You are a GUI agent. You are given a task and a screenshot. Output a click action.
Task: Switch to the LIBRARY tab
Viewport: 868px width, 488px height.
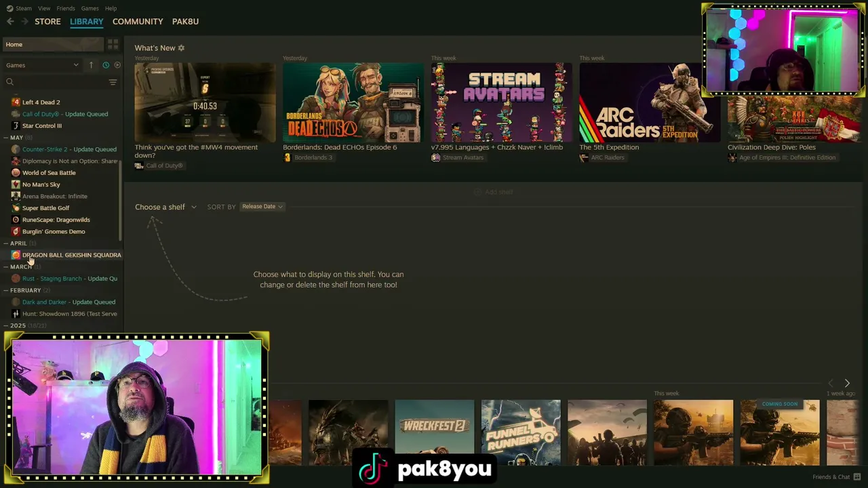tap(87, 22)
